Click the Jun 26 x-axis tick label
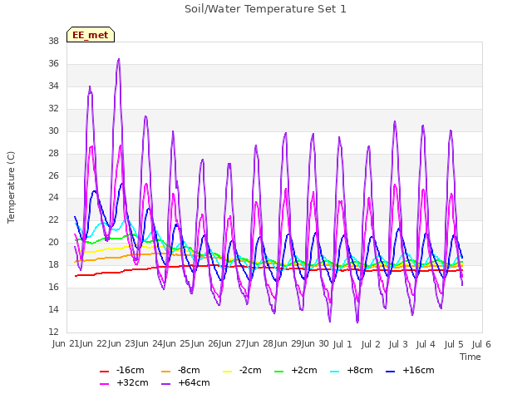The width and height of the screenshot is (532, 399). click(x=204, y=344)
